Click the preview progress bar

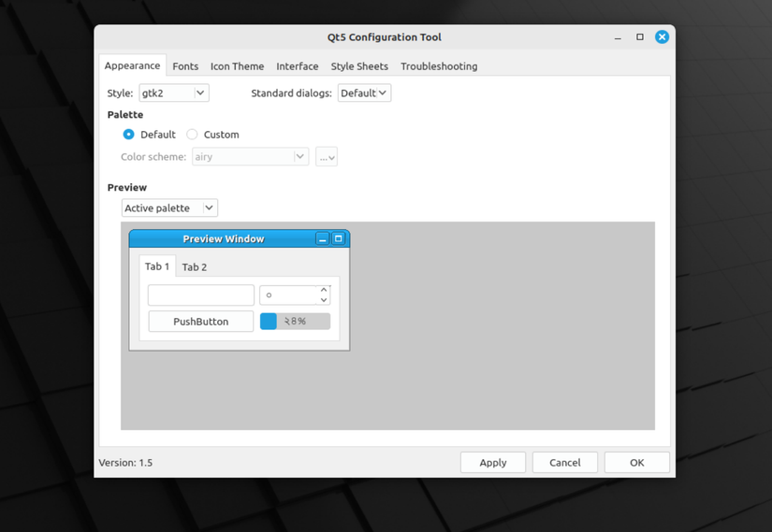(295, 322)
